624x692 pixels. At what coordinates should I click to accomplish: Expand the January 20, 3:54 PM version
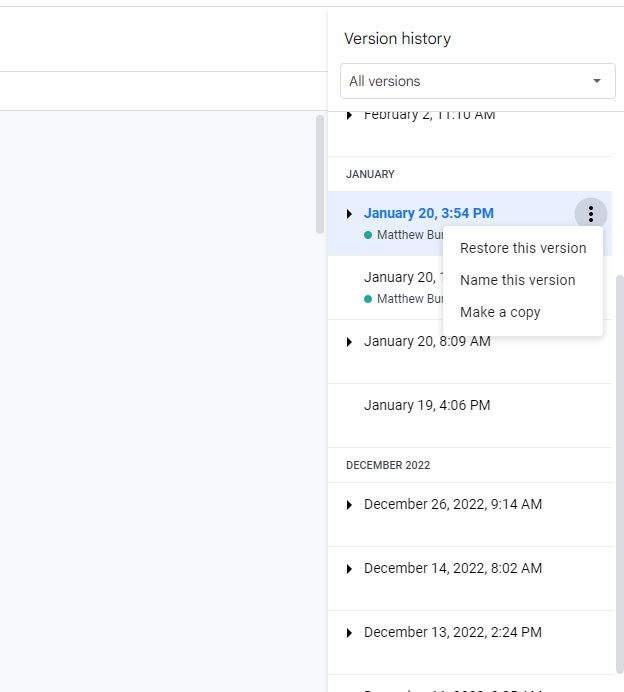click(x=349, y=214)
